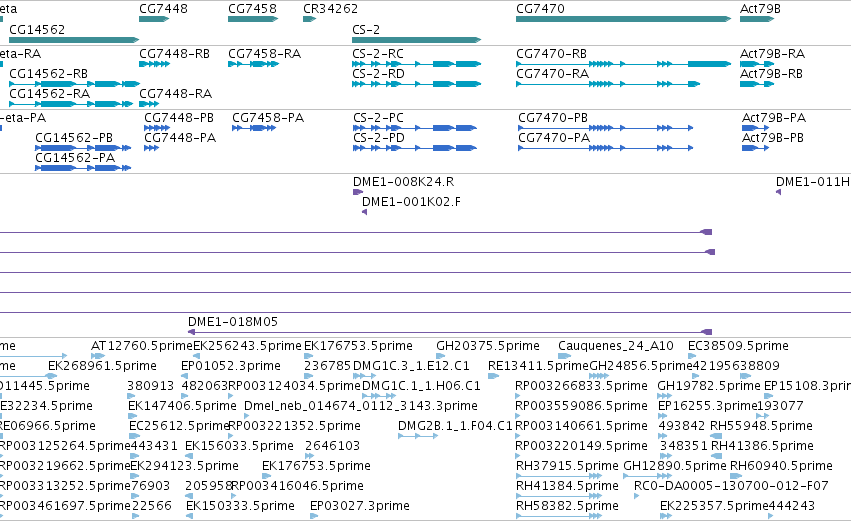Screen dimensions: 851x521
Task: Select EST RP003416046.5prime
Action: (x=297, y=486)
